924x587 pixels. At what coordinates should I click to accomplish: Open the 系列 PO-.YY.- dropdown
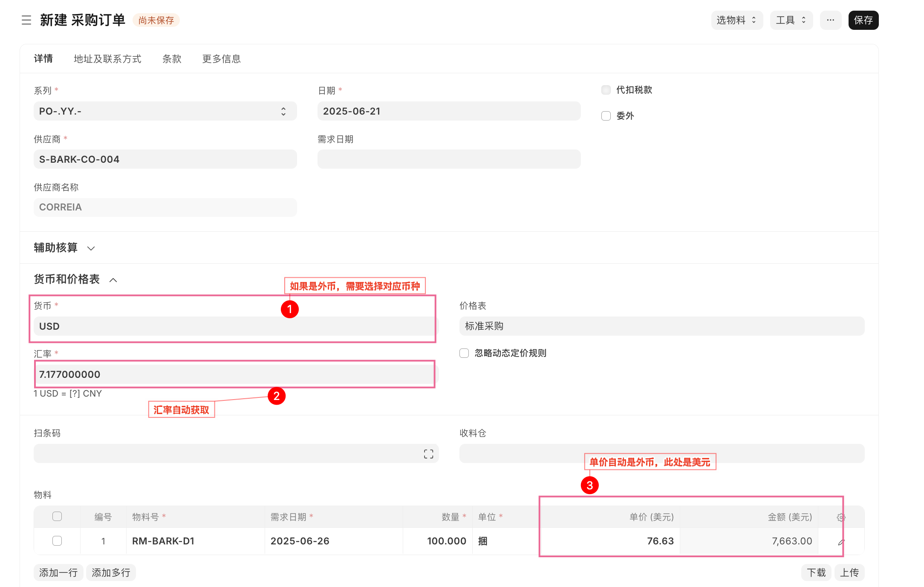coord(165,111)
